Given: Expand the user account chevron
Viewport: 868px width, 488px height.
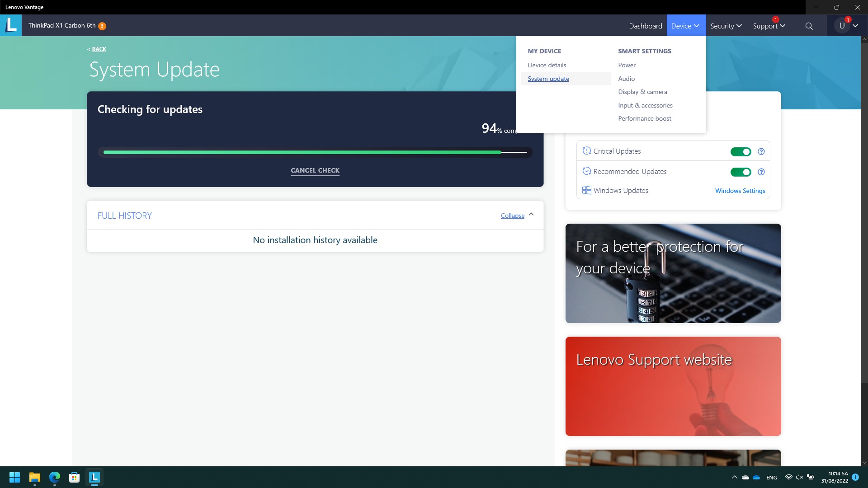Looking at the screenshot, I should click(855, 26).
